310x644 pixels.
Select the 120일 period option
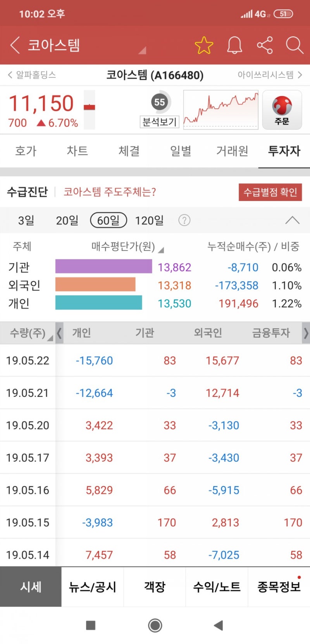(x=149, y=220)
